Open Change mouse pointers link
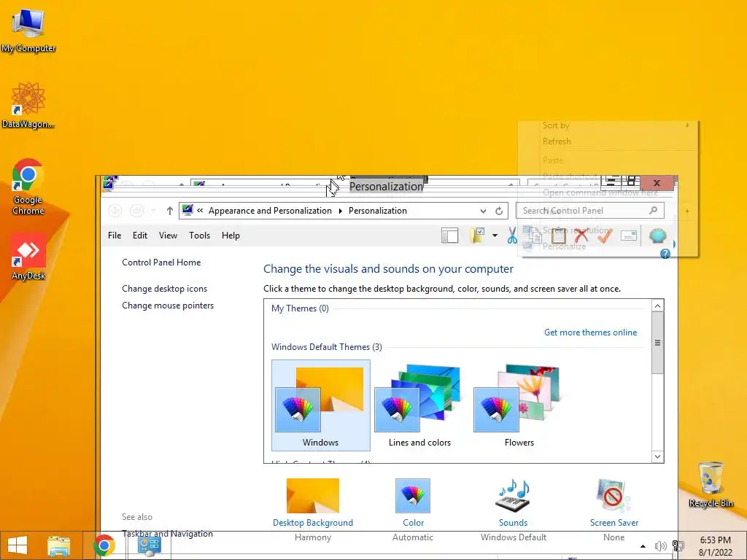Viewport: 747px width, 560px height. click(168, 306)
